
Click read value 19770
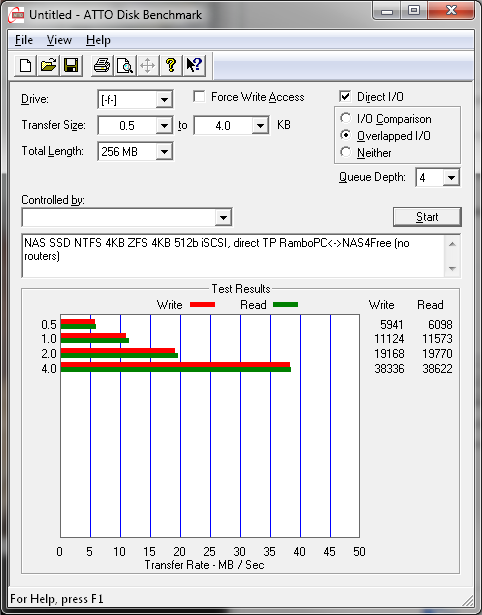click(437, 353)
